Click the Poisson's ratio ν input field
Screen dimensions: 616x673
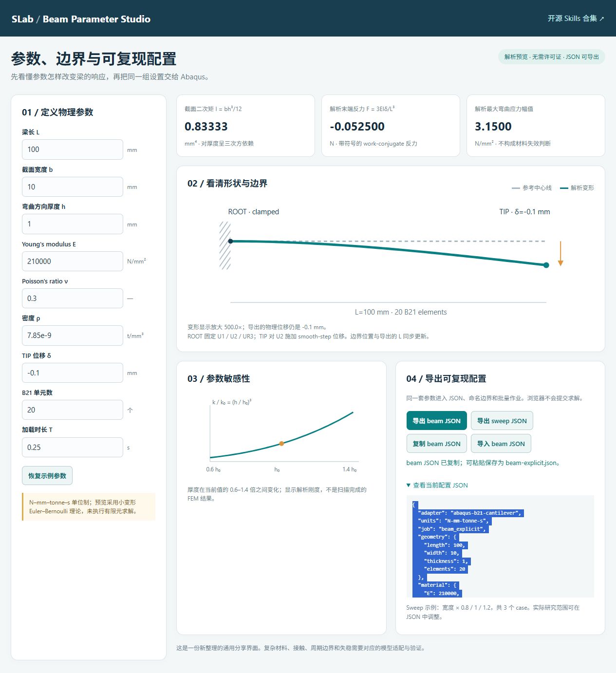(73, 298)
